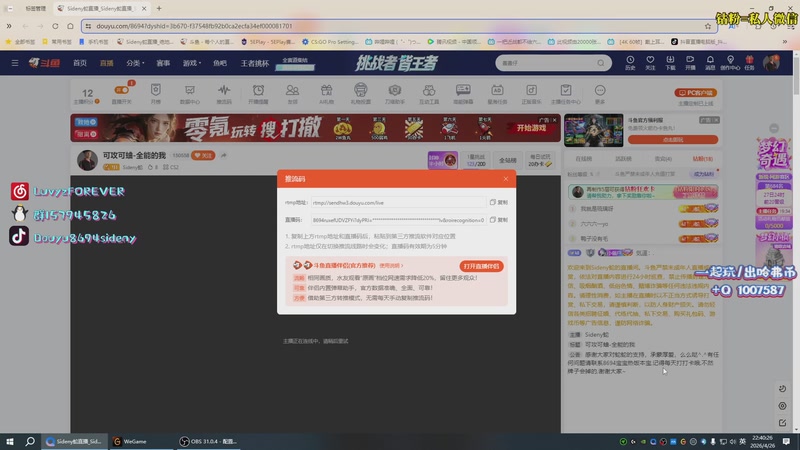This screenshot has height=450, width=800.
Task: Click the search magnifier icon
Action: [x=601, y=63]
